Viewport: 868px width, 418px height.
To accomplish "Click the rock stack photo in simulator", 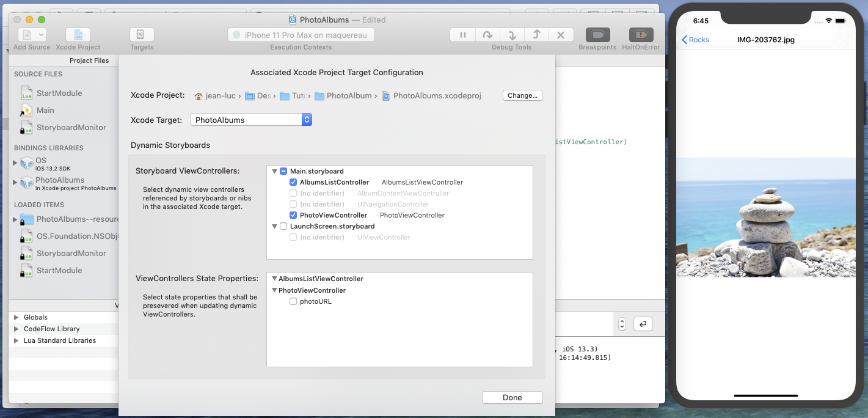I will (x=767, y=218).
